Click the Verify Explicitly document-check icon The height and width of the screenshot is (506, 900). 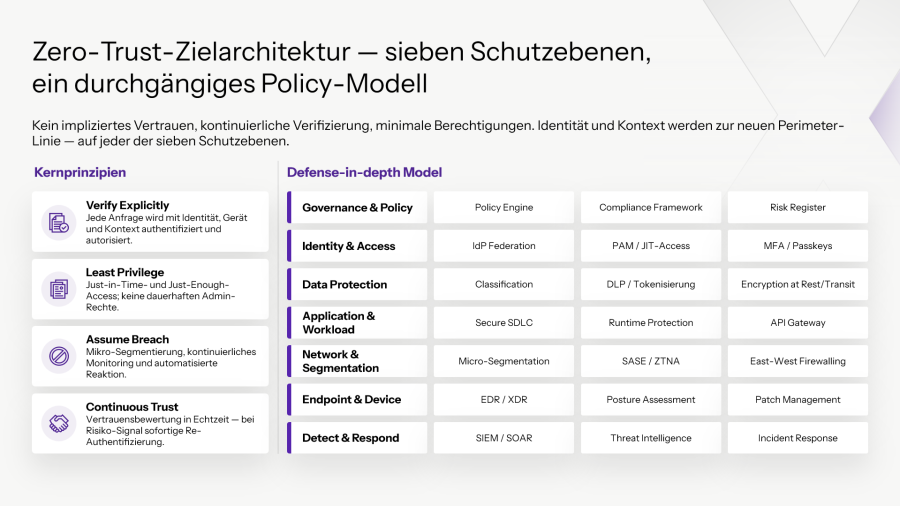click(59, 222)
